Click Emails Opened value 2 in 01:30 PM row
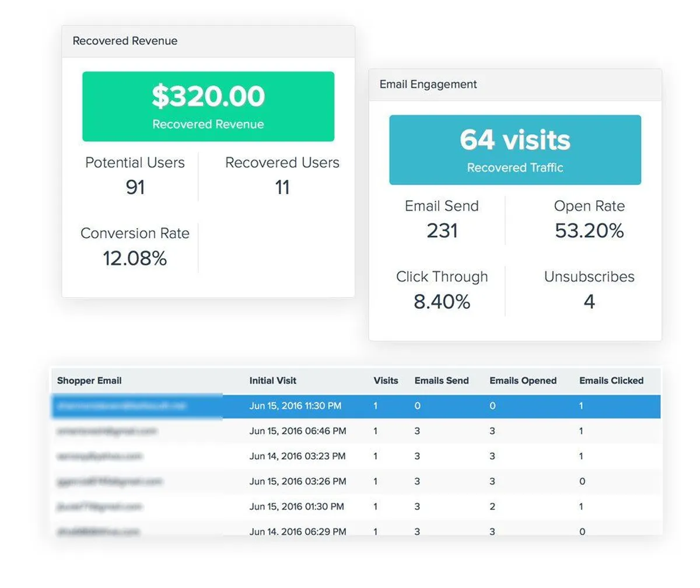 pyautogui.click(x=492, y=507)
